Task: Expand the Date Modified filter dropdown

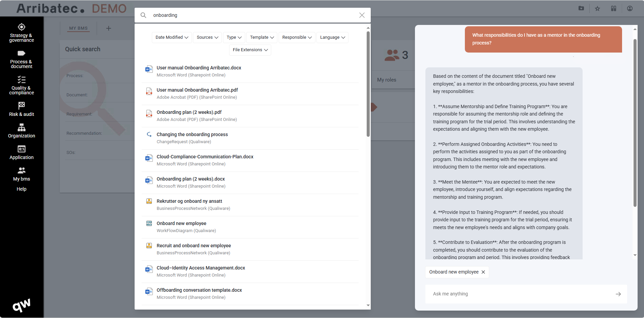Action: point(172,37)
